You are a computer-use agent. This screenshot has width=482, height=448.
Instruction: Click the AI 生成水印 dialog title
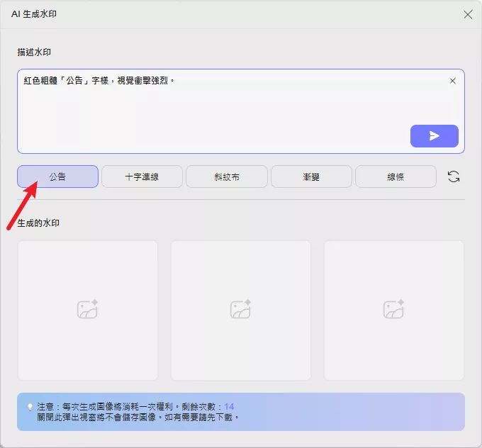[34, 14]
